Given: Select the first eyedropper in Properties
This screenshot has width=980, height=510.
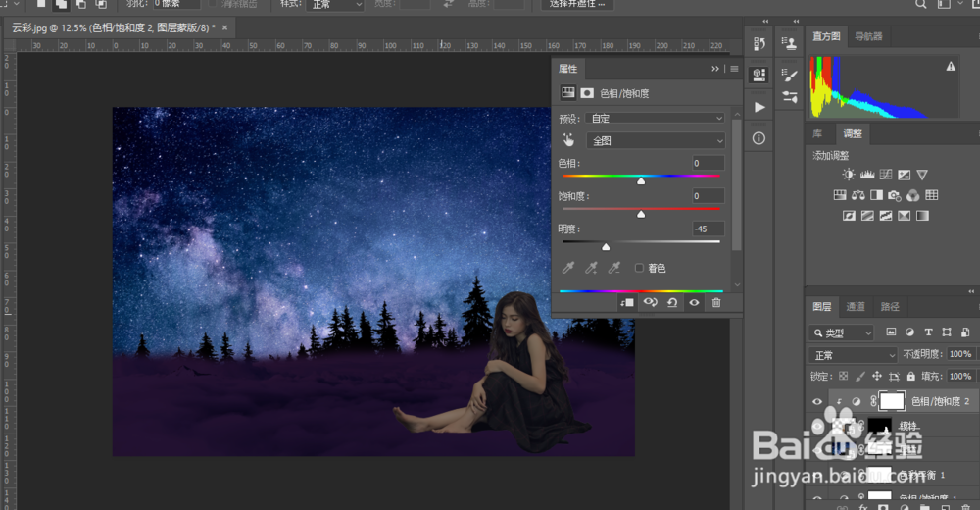Looking at the screenshot, I should (x=568, y=268).
